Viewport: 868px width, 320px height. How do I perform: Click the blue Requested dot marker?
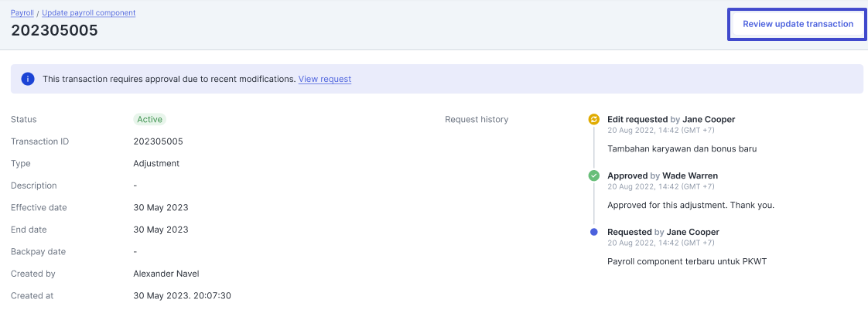[594, 232]
